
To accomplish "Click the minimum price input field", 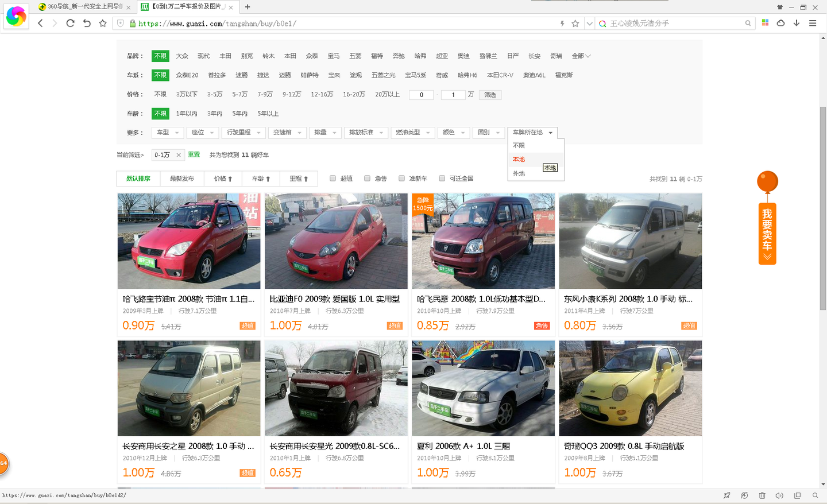I will [422, 95].
